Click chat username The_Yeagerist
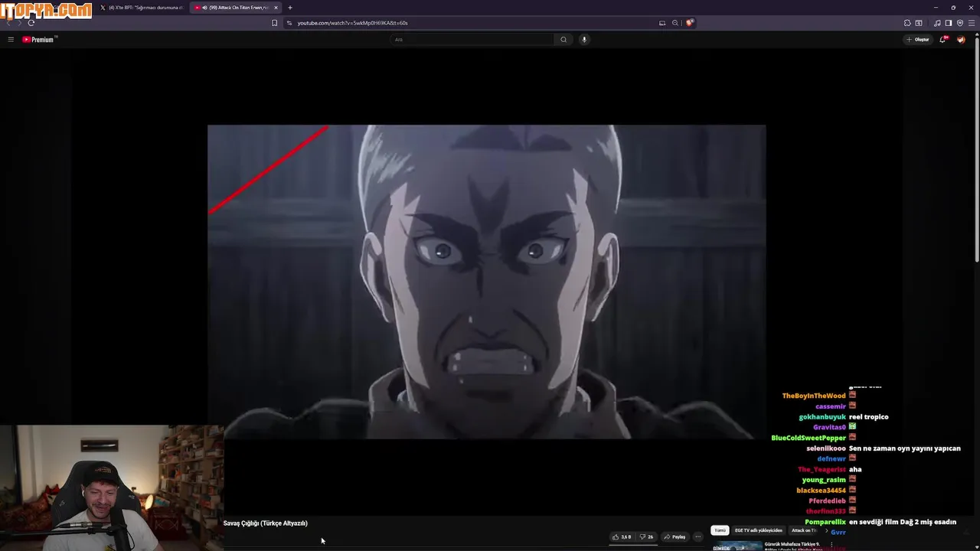Image resolution: width=980 pixels, height=551 pixels. (822, 470)
